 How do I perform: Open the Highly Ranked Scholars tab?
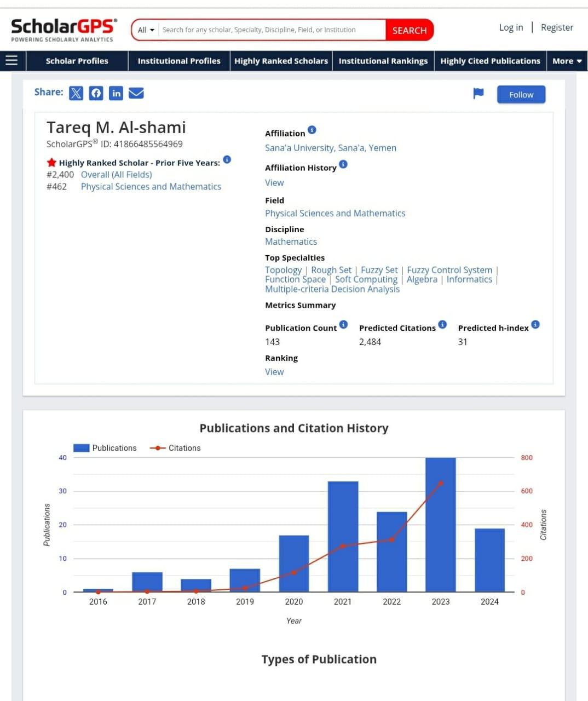(x=281, y=61)
